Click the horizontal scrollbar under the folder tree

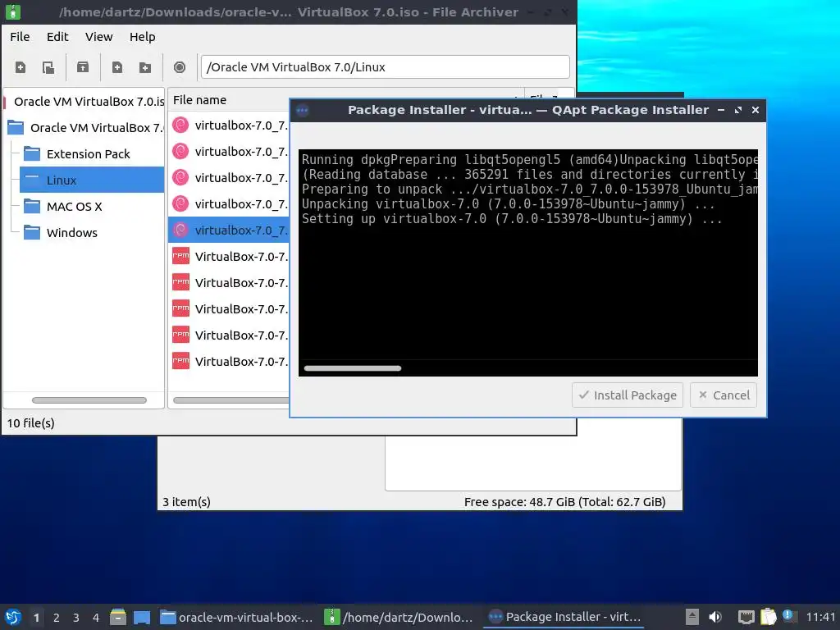(89, 400)
